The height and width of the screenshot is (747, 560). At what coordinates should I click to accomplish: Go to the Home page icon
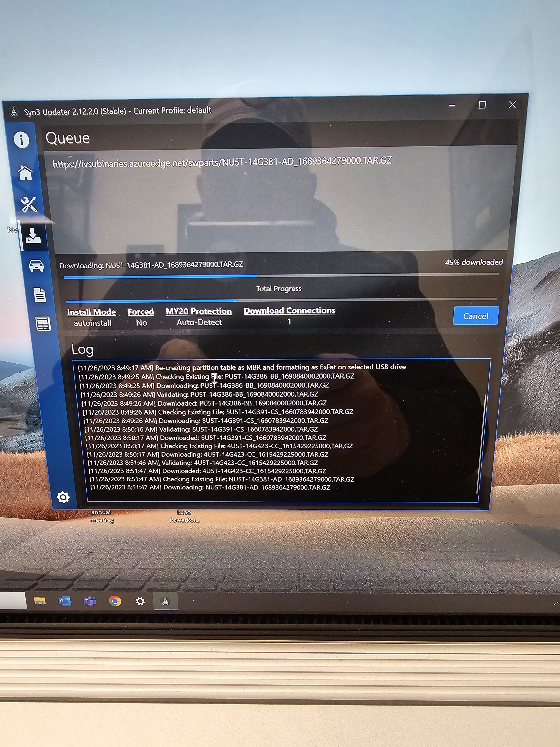pyautogui.click(x=25, y=173)
